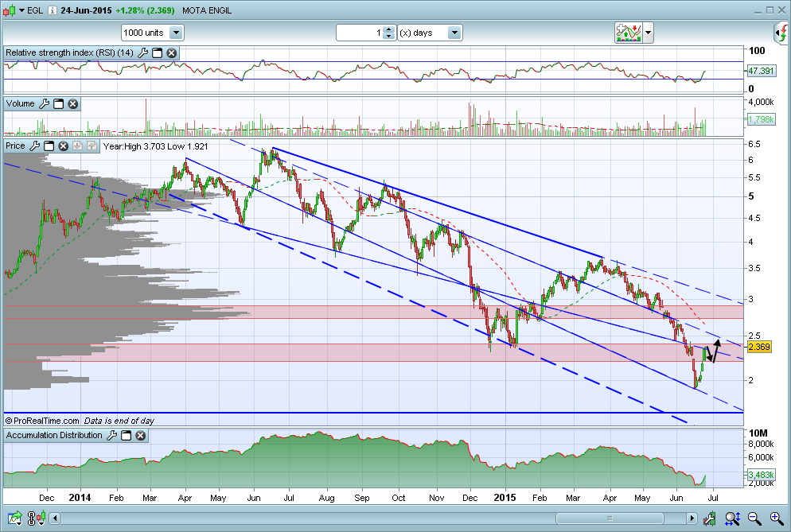Viewport: 791px width, 532px height.
Task: Remove the RSI indicator panel
Action: [x=172, y=53]
